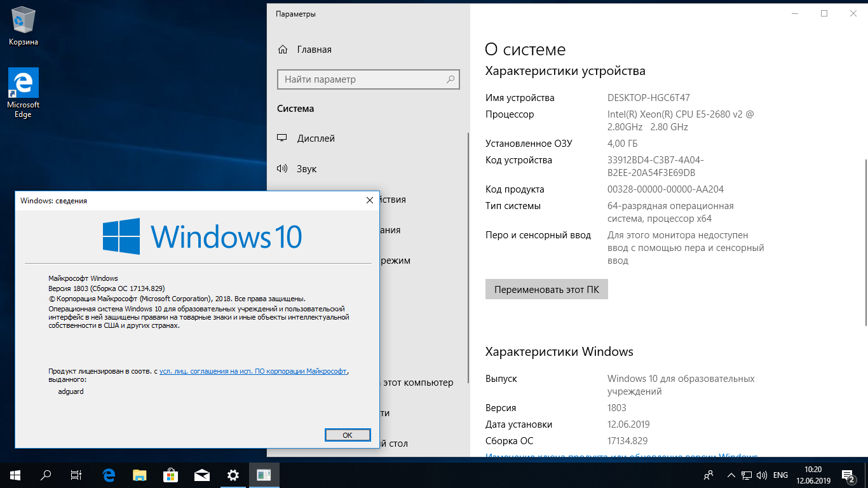Click the 'Windows 10 для образовательных' edition value
The width and height of the screenshot is (868, 488).
pyautogui.click(x=681, y=385)
